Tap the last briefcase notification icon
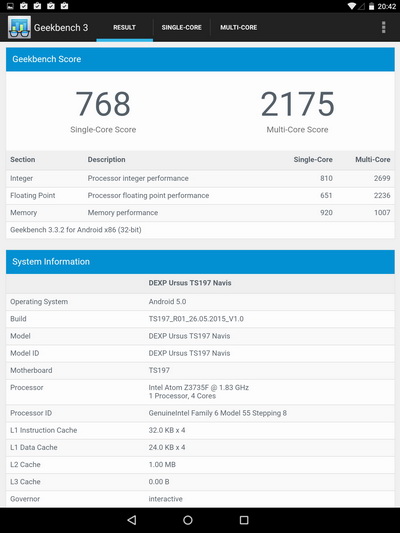 pos(64,6)
